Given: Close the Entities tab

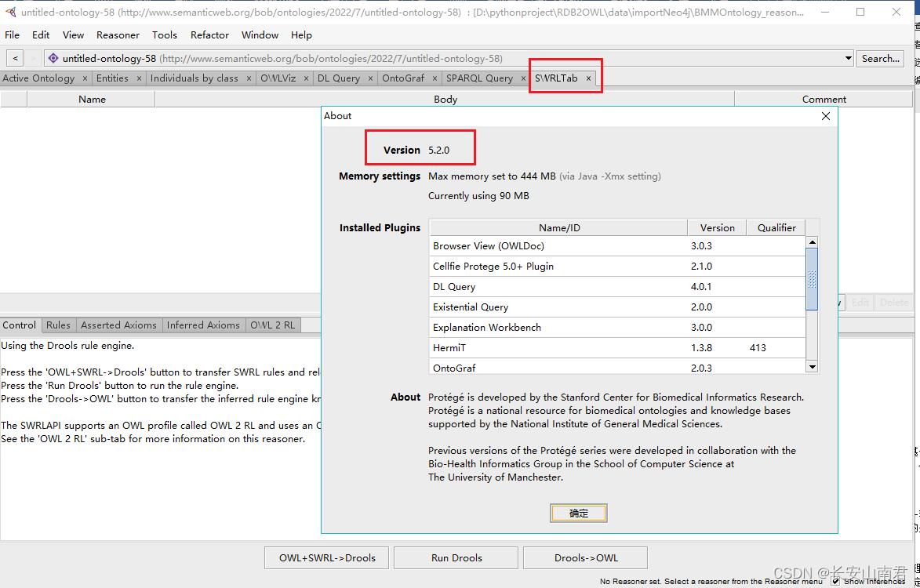Looking at the screenshot, I should click(x=139, y=78).
